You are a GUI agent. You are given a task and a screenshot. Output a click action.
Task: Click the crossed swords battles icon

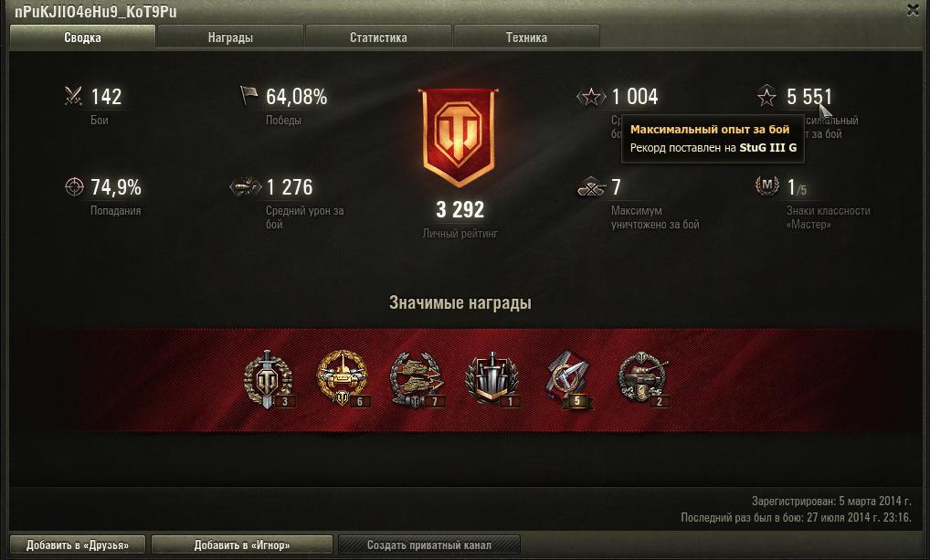(74, 96)
